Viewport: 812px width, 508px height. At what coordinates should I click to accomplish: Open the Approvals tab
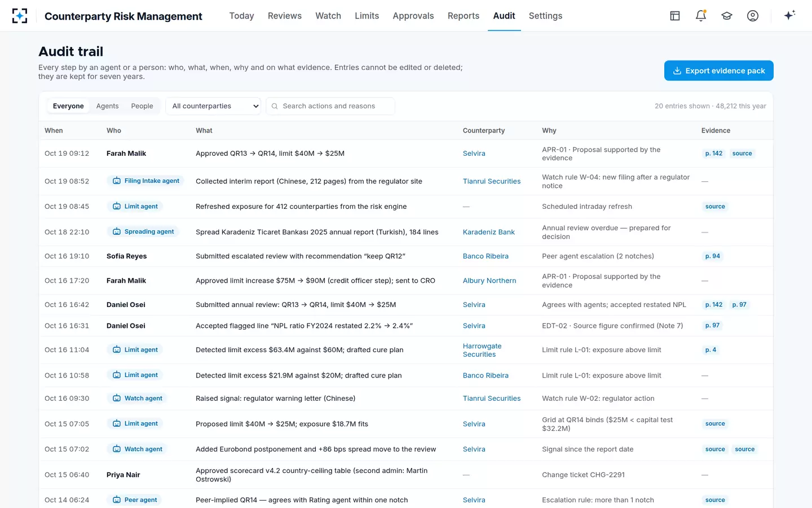[x=413, y=16]
